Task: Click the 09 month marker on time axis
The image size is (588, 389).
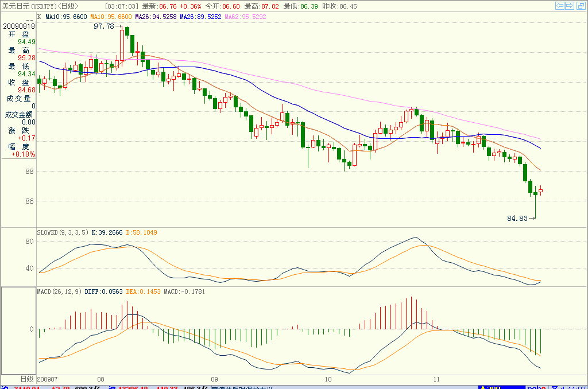Action: pyautogui.click(x=214, y=379)
